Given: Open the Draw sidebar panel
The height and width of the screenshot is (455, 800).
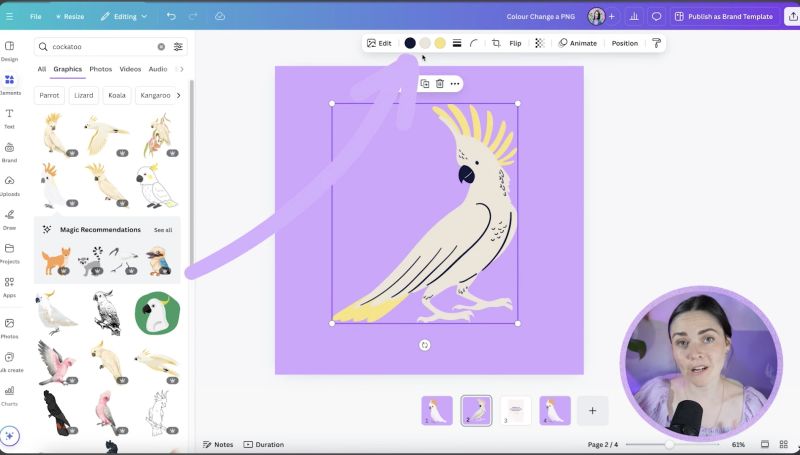Looking at the screenshot, I should pos(9,220).
